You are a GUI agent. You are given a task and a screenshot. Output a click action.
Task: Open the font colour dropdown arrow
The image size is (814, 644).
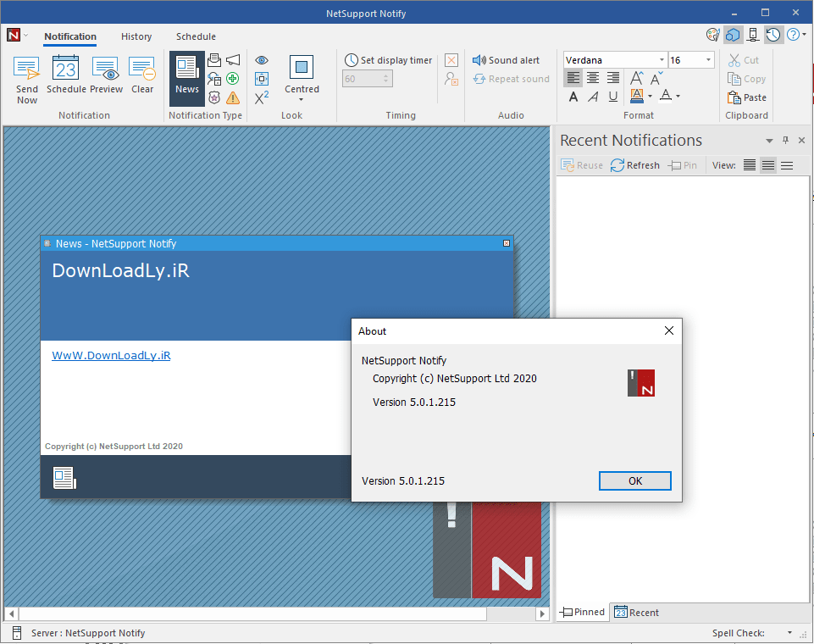point(678,96)
